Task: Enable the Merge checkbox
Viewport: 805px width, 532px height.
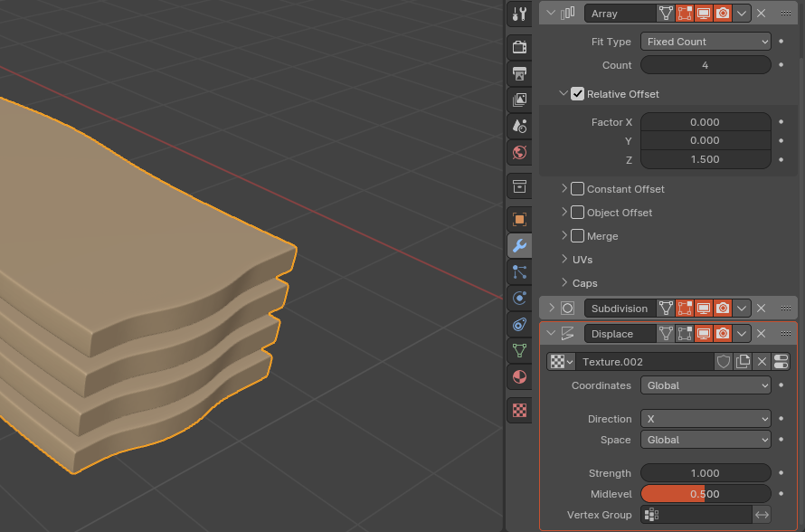Action: pyautogui.click(x=577, y=236)
